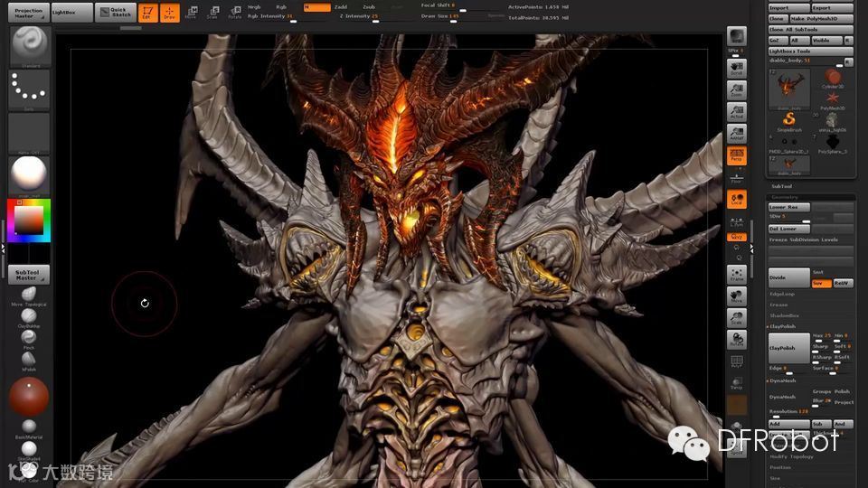
Task: Click the Frame mesh button
Action: [736, 275]
